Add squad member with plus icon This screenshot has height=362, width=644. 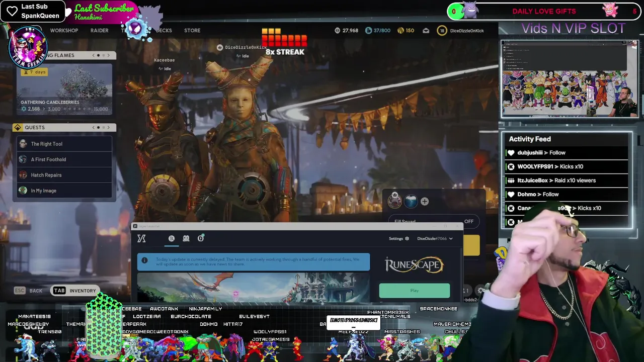[425, 202]
